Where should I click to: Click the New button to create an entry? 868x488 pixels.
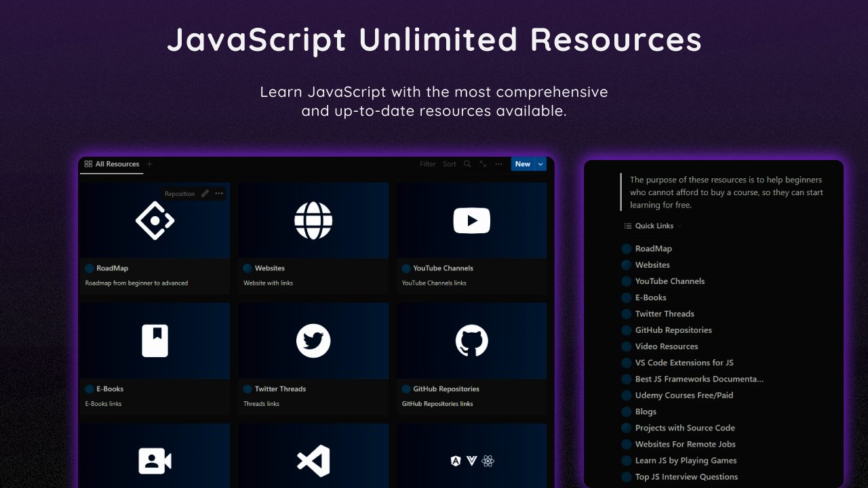pyautogui.click(x=521, y=163)
